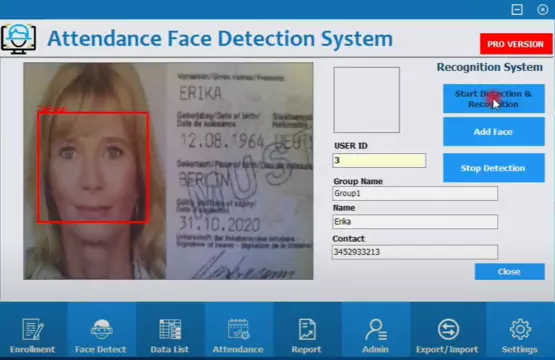Screen dimensions: 555x360
Task: Open Export/Import arrows icon
Action: point(448,329)
